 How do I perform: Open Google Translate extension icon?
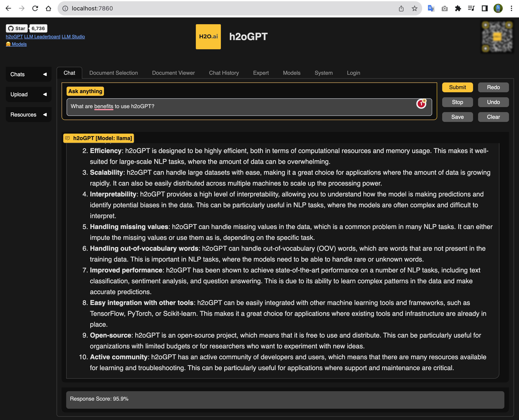pos(431,9)
